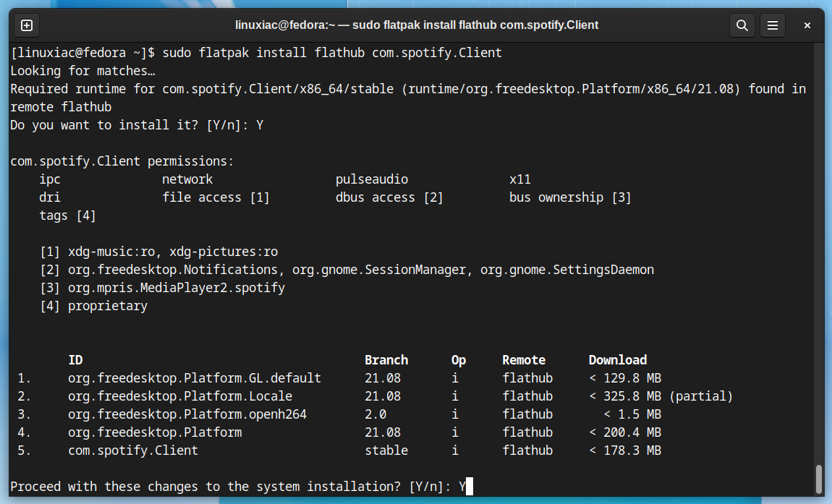
Task: Click 'Required runtime for com.spotify.Client' line
Action: (408, 89)
